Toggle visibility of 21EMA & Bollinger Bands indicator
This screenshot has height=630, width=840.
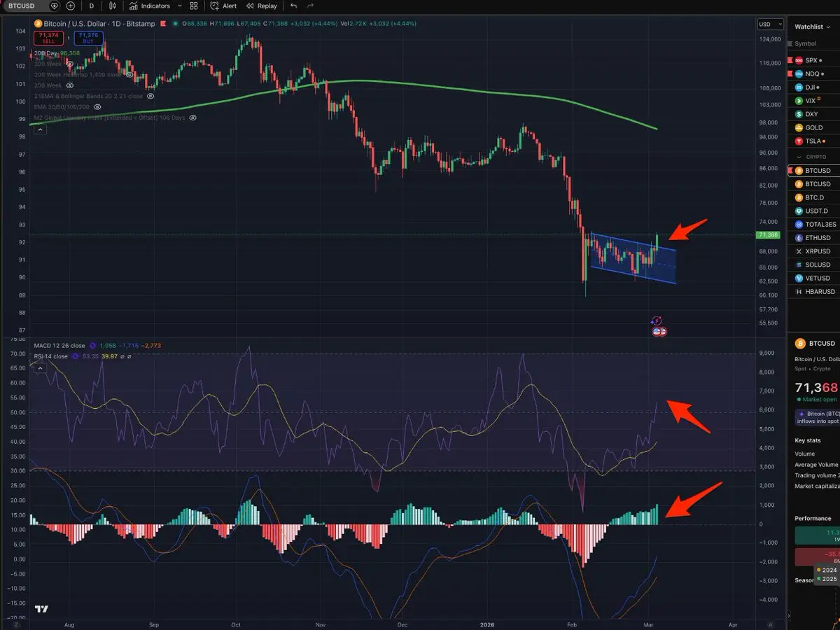pos(149,96)
